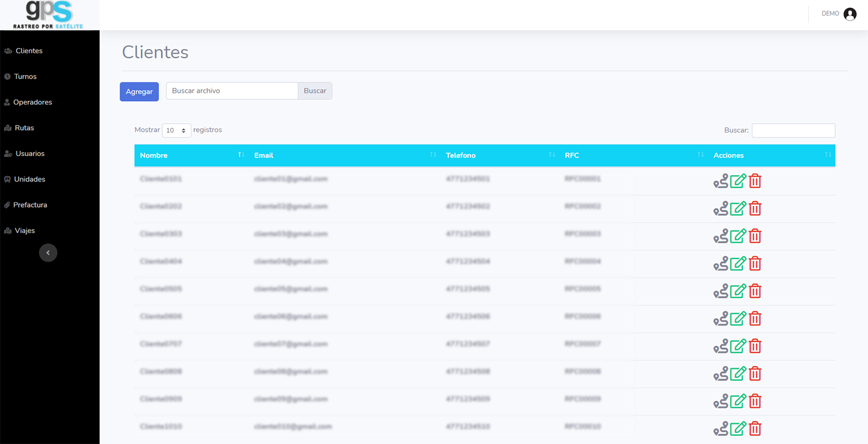Open the records-per-page dropdown showing 10

tap(176, 131)
